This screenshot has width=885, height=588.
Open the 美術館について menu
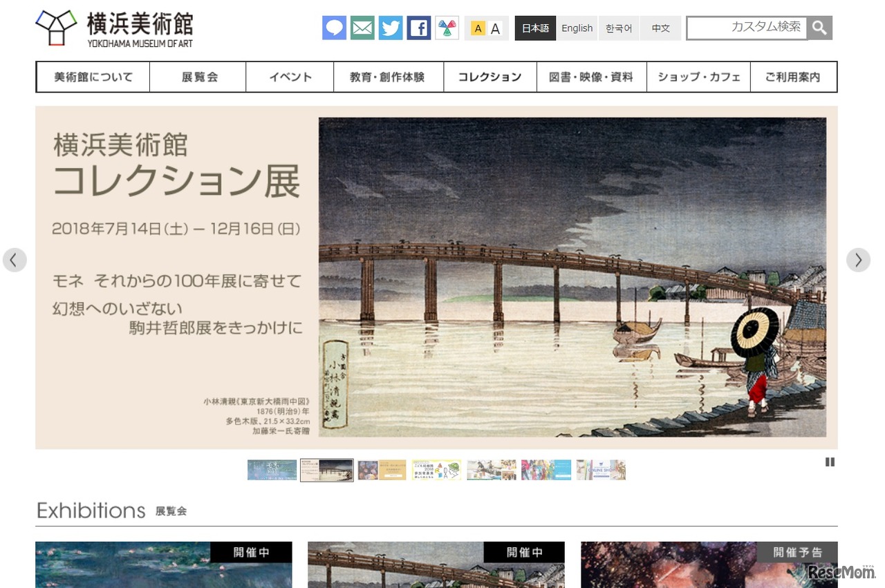(x=93, y=77)
